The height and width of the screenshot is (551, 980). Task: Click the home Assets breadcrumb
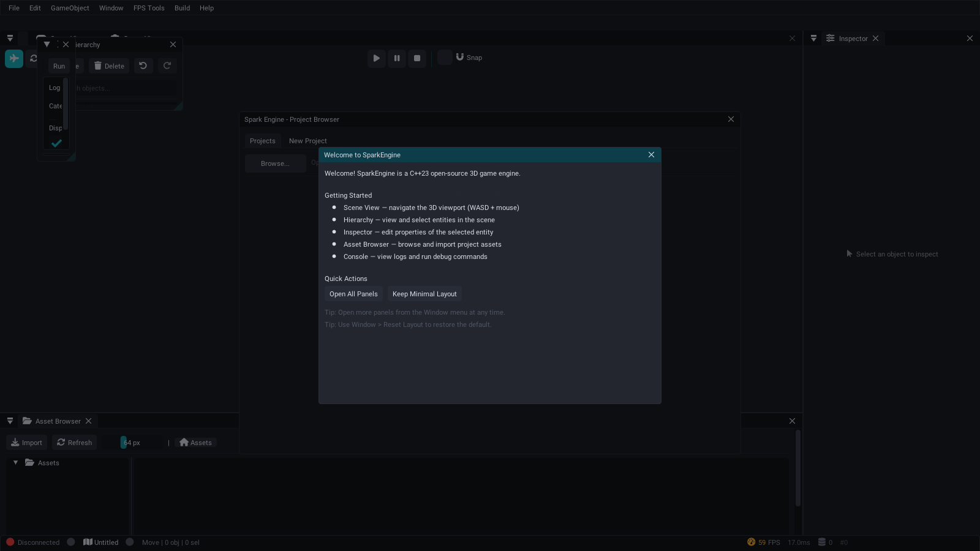click(x=195, y=443)
